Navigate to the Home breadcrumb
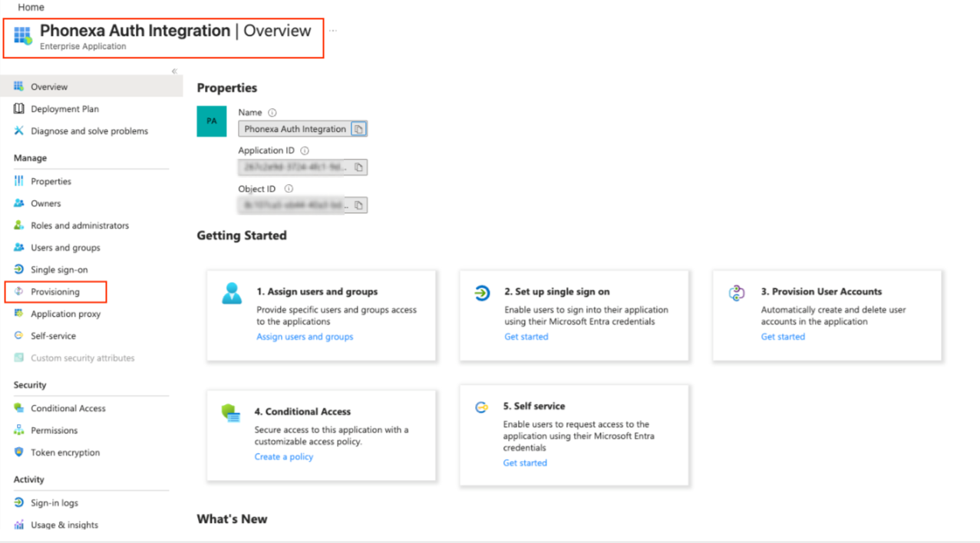Screen dimensions: 980x543 pyautogui.click(x=31, y=7)
